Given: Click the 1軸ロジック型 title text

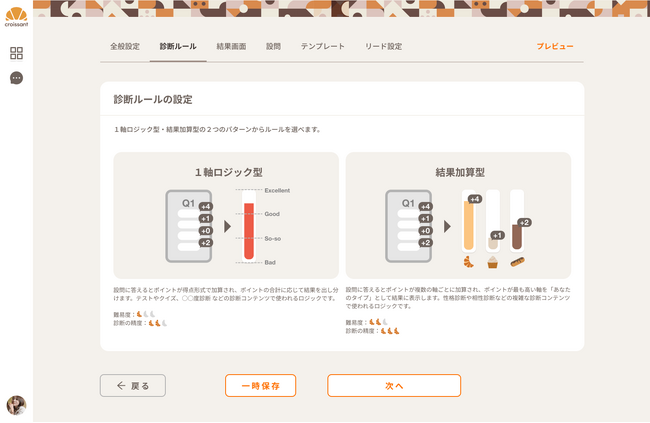Looking at the screenshot, I should (x=229, y=172).
